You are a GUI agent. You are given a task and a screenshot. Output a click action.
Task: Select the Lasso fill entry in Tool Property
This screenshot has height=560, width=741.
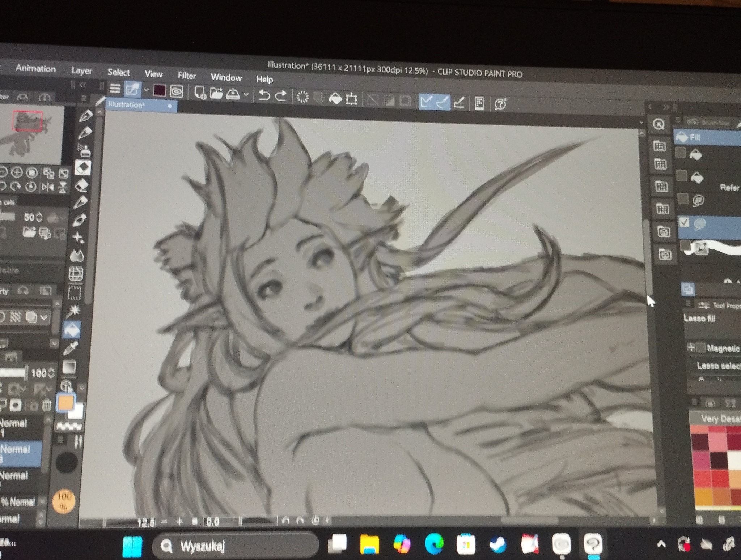coord(700,319)
